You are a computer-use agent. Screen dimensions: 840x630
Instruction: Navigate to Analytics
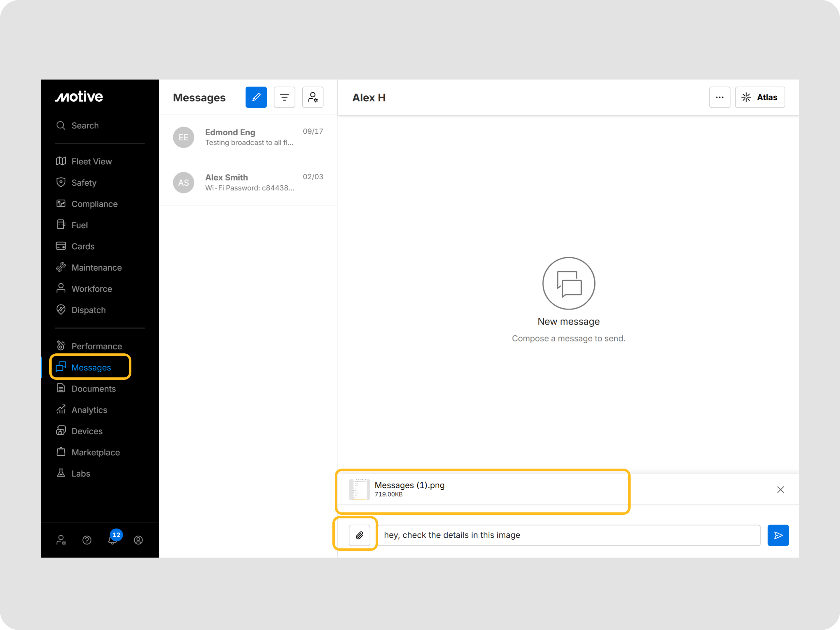pyautogui.click(x=82, y=410)
